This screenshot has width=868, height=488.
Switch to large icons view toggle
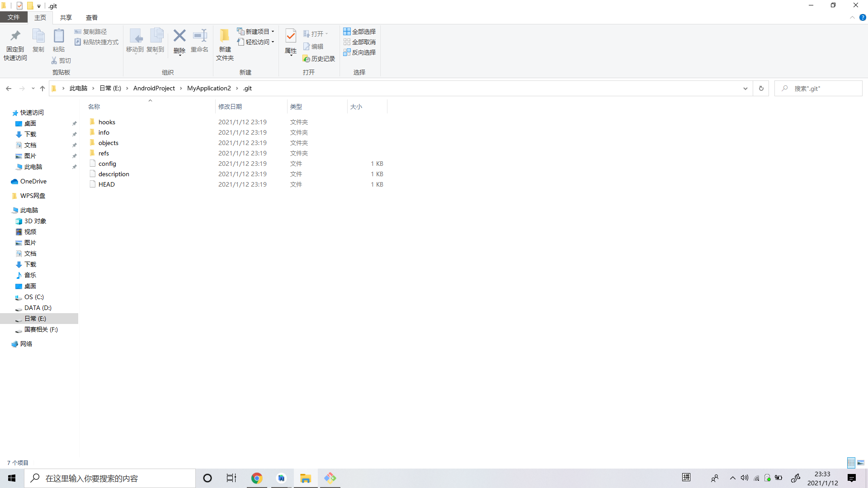(x=861, y=463)
